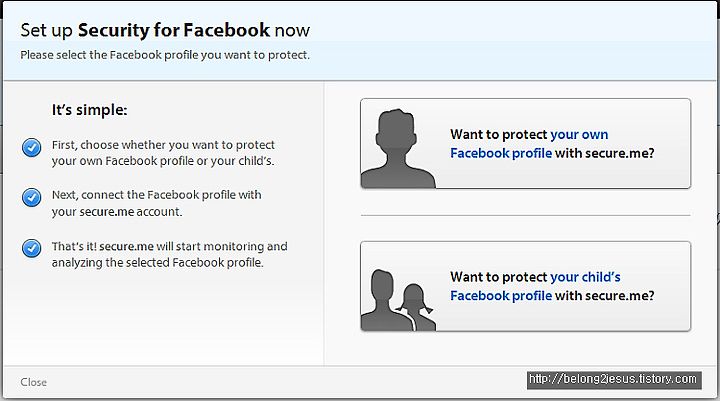
Task: Click the second blue checkmark beside 'Next, connect'
Action: pyautogui.click(x=32, y=197)
